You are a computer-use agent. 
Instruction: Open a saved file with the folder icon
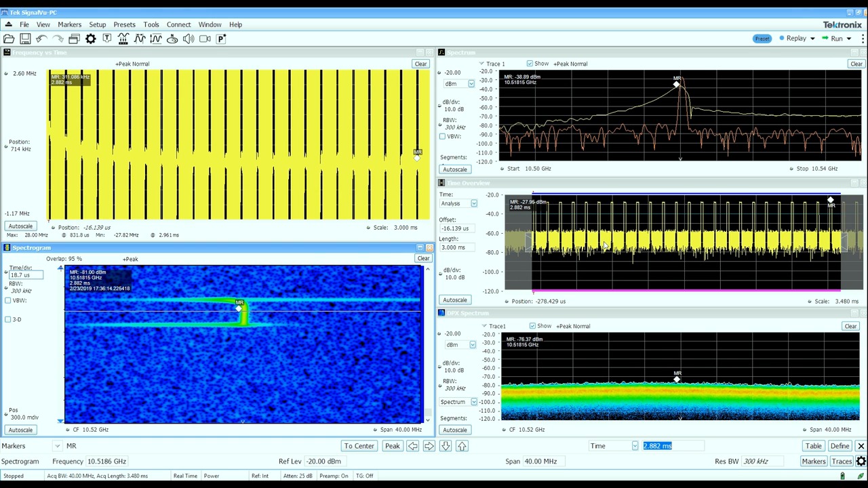click(9, 39)
